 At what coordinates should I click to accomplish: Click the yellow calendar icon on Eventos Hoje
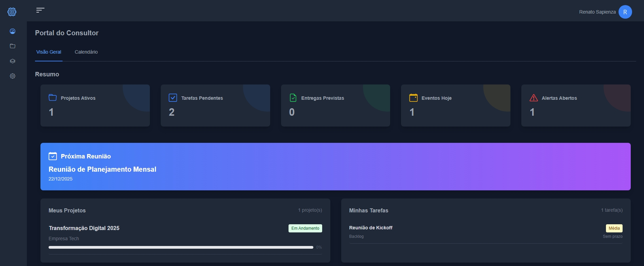(413, 98)
